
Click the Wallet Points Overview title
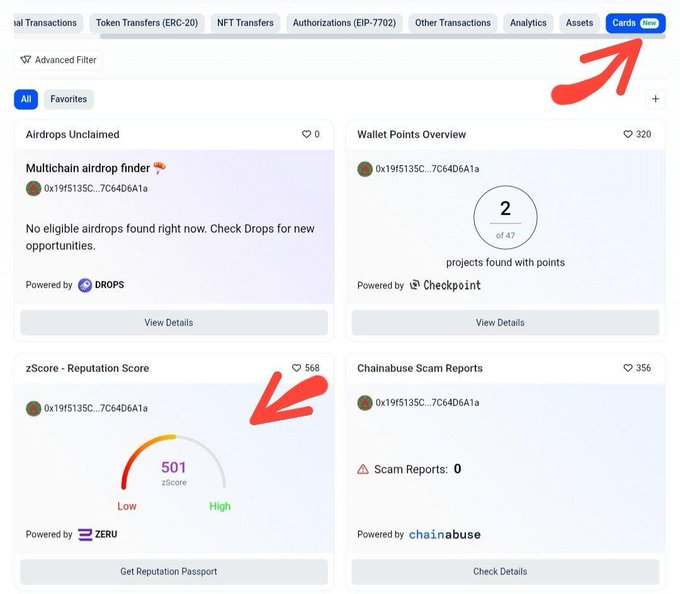click(x=412, y=134)
